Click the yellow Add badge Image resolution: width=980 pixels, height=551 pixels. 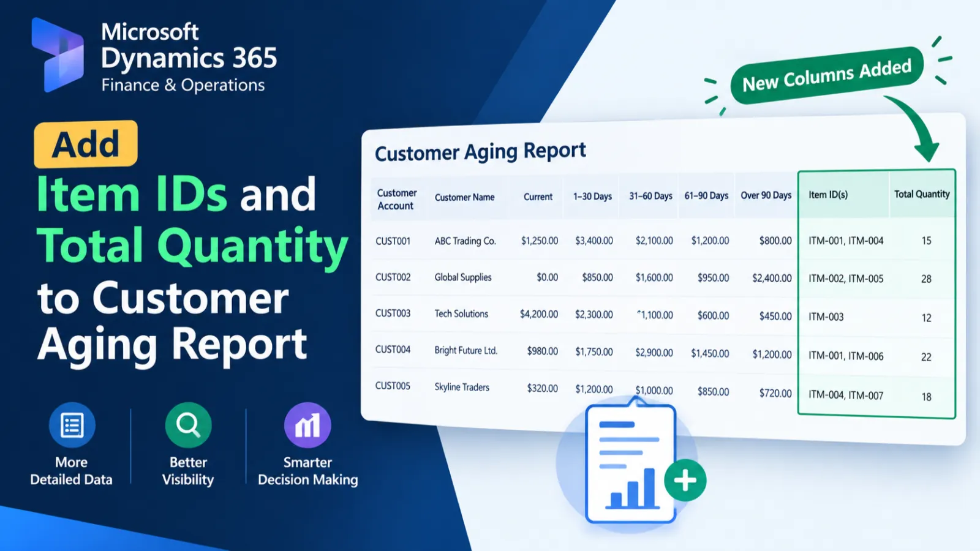(x=86, y=144)
